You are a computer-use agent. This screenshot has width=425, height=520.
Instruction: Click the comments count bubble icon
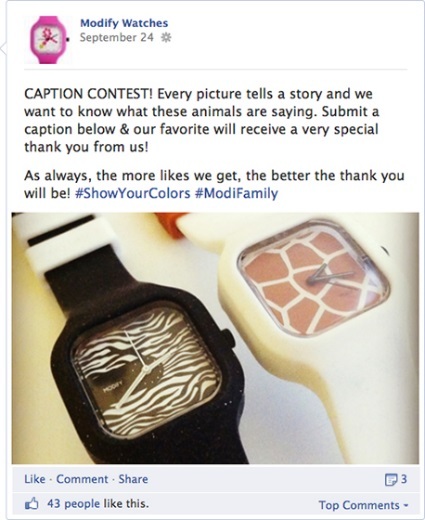click(391, 479)
